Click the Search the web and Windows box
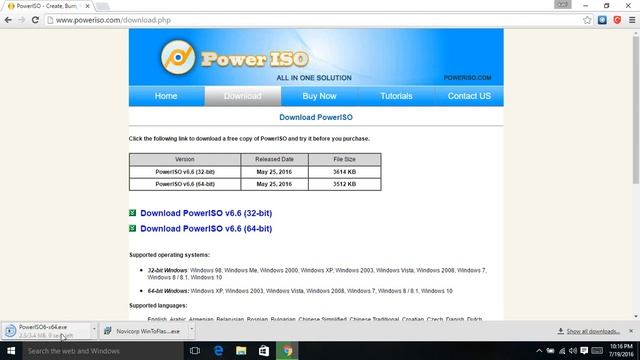The height and width of the screenshot is (360, 640). [x=103, y=351]
